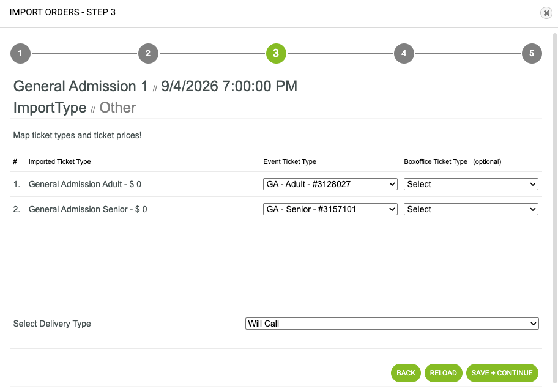Viewport: 558px width, 392px height.
Task: Click SAVE + CONTINUE button
Action: 502,373
